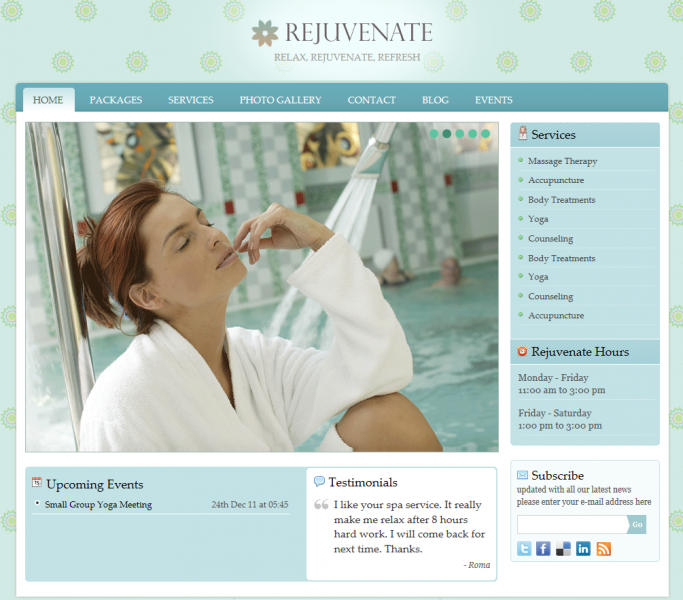Image resolution: width=683 pixels, height=600 pixels.
Task: Open the LinkedIn social icon
Action: point(583,549)
